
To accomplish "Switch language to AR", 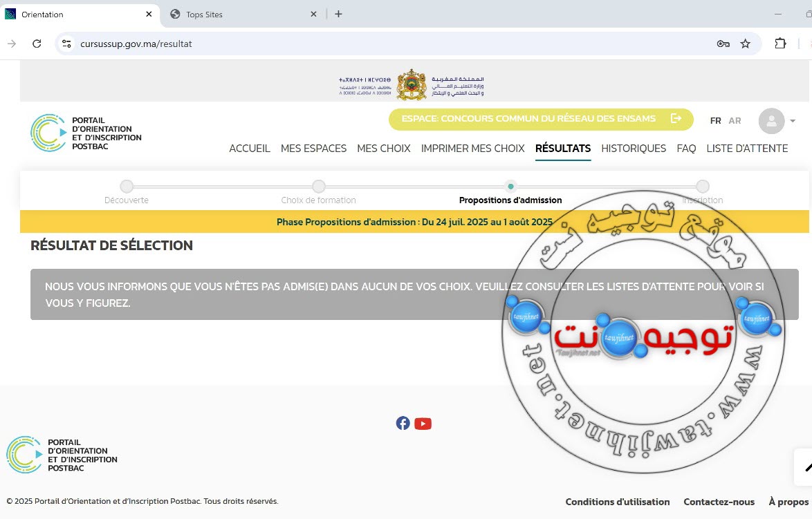I will point(735,120).
